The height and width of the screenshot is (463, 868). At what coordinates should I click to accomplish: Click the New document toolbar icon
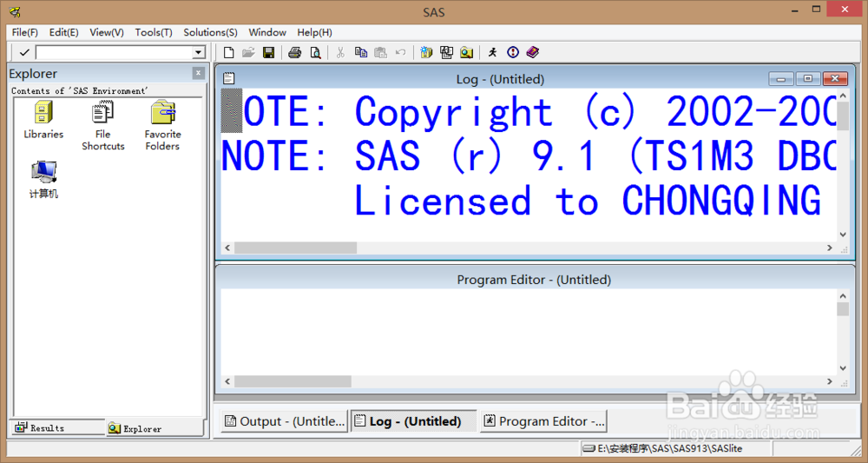click(228, 53)
